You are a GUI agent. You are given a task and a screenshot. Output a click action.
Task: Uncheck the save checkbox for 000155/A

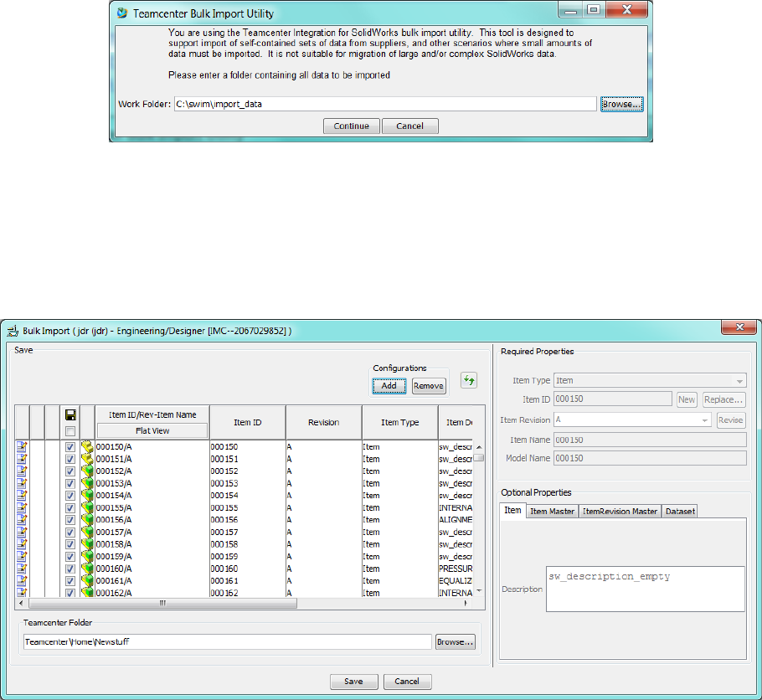coord(70,507)
